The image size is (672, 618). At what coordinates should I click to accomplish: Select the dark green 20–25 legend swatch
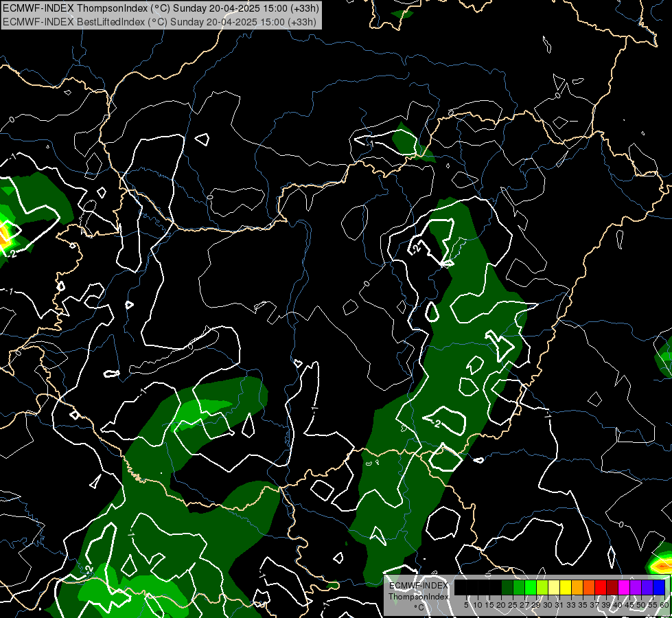507,587
